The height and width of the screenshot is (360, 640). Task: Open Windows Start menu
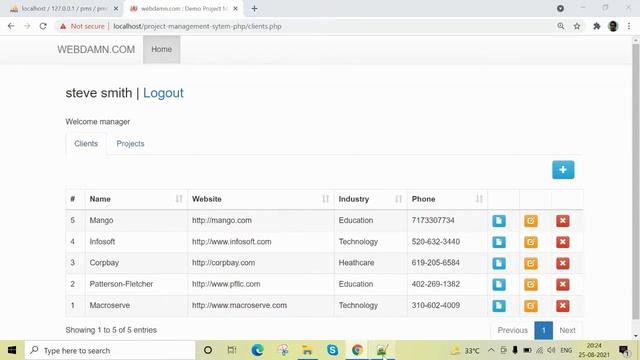click(x=12, y=350)
